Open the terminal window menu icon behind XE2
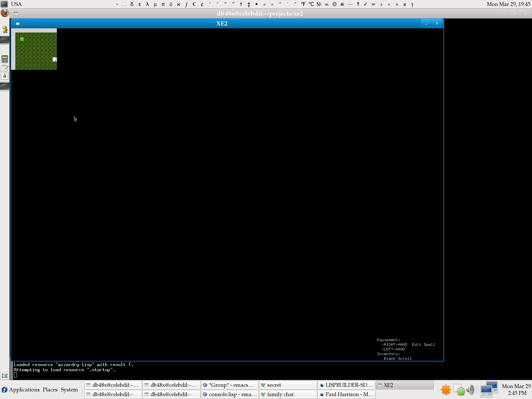Viewport: 532px width, 399px height. tap(16, 14)
